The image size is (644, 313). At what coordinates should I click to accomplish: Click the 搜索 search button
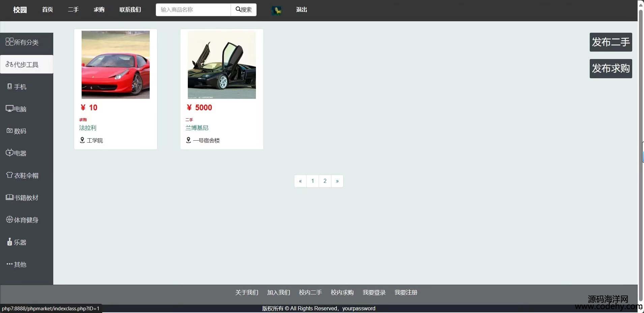click(x=244, y=10)
